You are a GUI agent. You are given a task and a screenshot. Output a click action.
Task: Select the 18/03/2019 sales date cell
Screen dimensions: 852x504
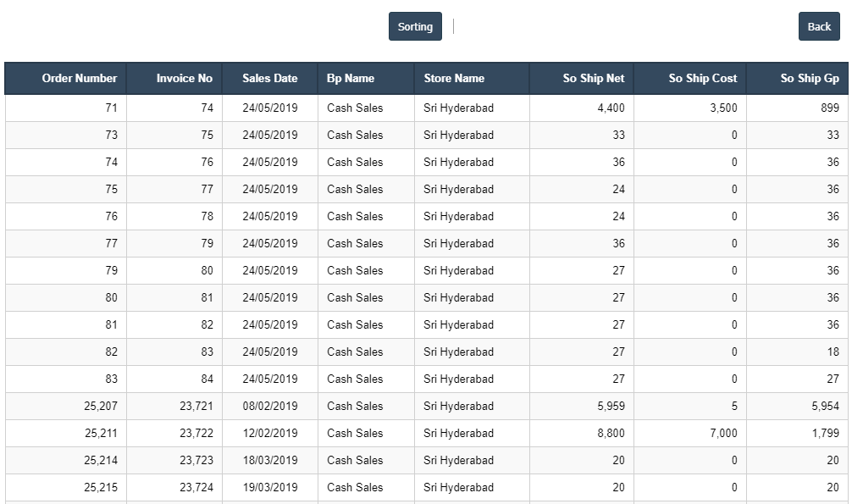coord(270,460)
